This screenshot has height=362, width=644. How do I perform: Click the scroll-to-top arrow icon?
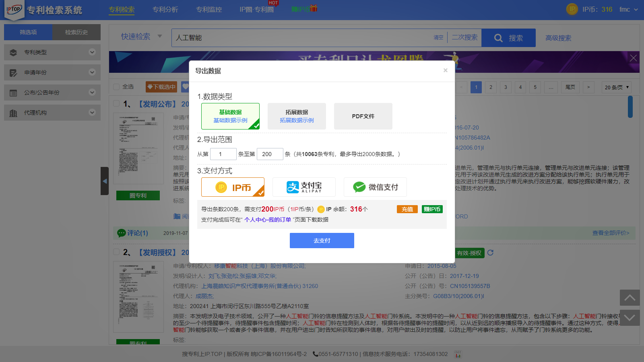[x=630, y=298]
